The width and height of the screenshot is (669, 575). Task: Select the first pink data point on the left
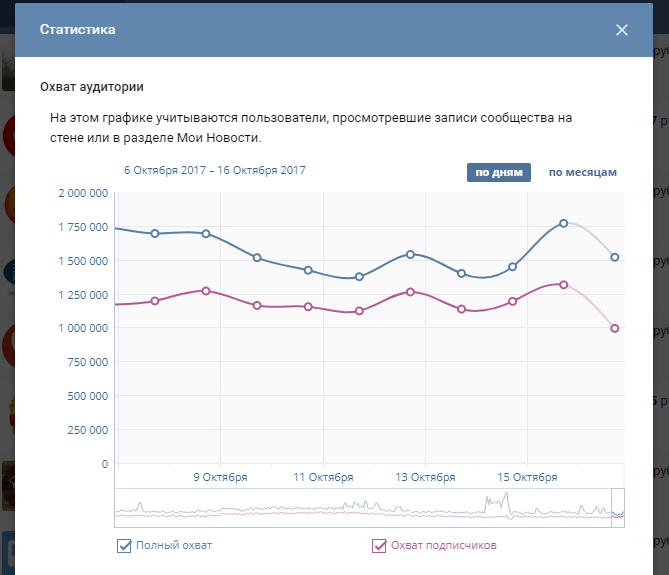coord(154,301)
